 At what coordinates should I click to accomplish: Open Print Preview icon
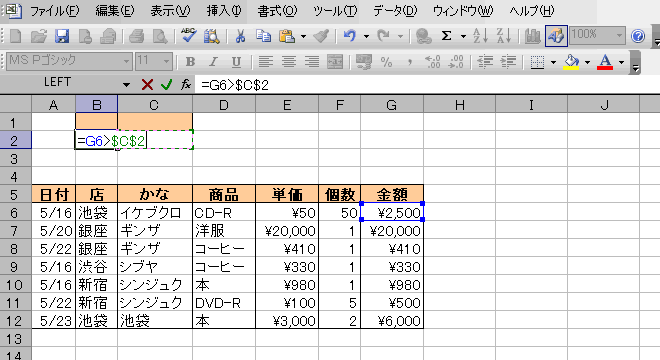coord(160,36)
